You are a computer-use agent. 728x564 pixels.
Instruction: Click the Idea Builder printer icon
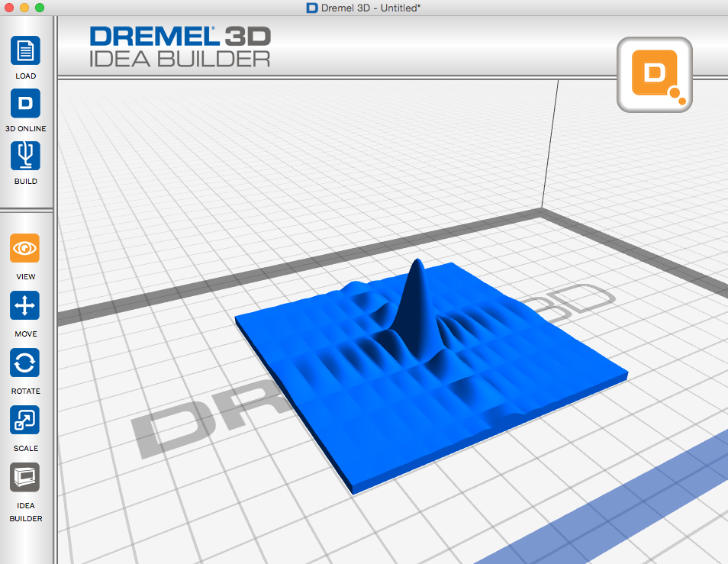[24, 477]
